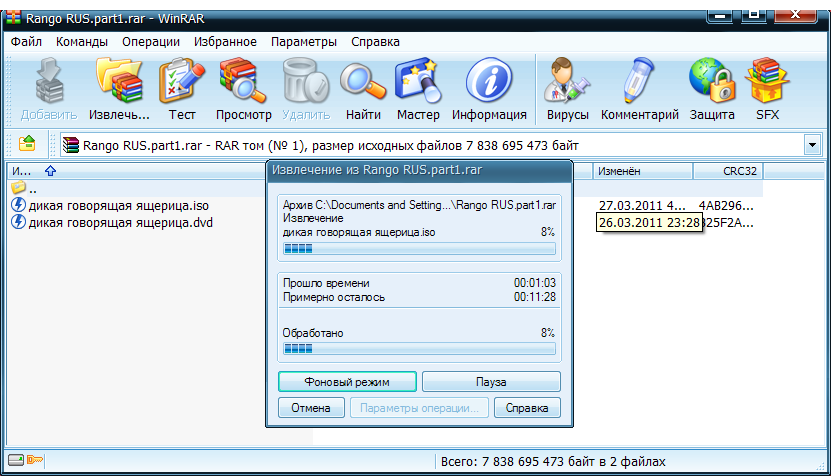Viewport: 831px width, 476px height.
Task: Open the Параметры menu
Action: [x=304, y=42]
